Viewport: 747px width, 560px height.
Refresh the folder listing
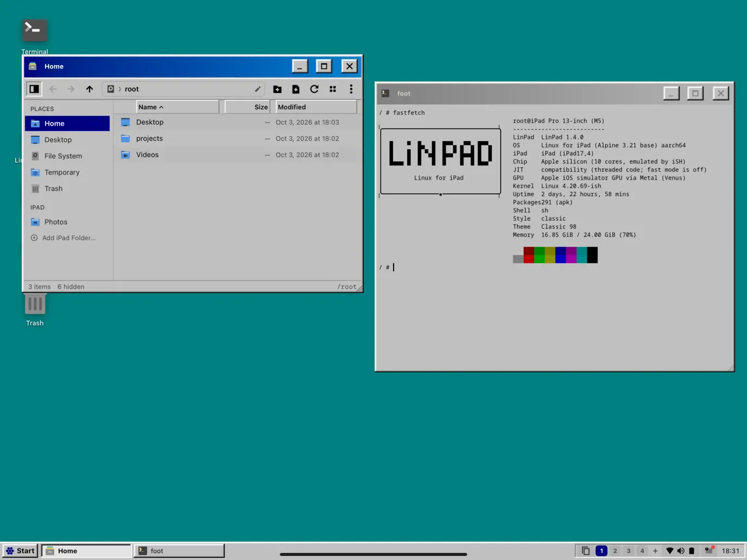pyautogui.click(x=314, y=89)
